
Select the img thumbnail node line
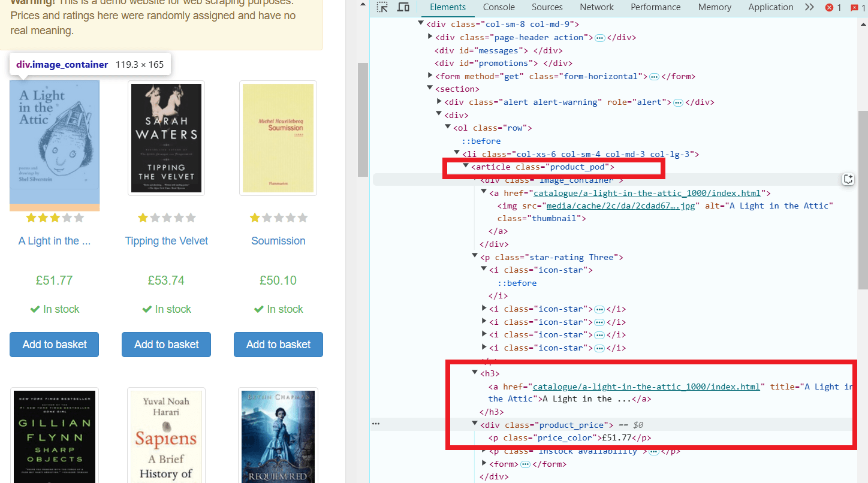(x=665, y=212)
